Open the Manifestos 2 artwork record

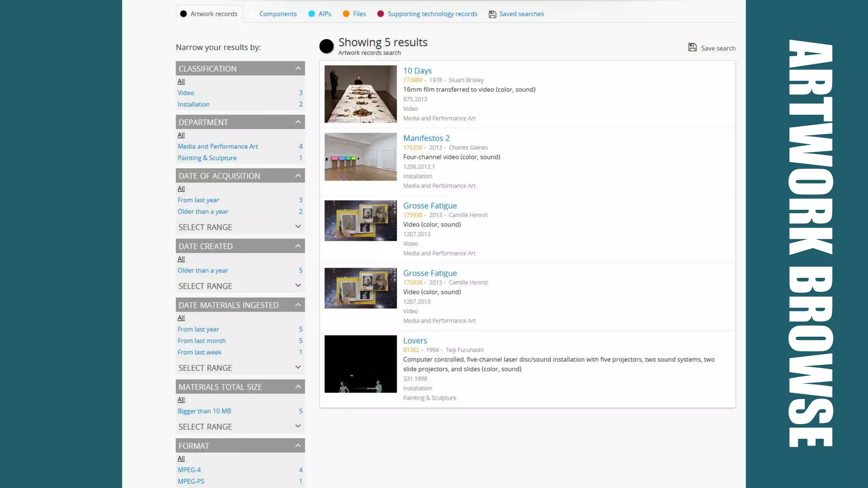coord(426,138)
